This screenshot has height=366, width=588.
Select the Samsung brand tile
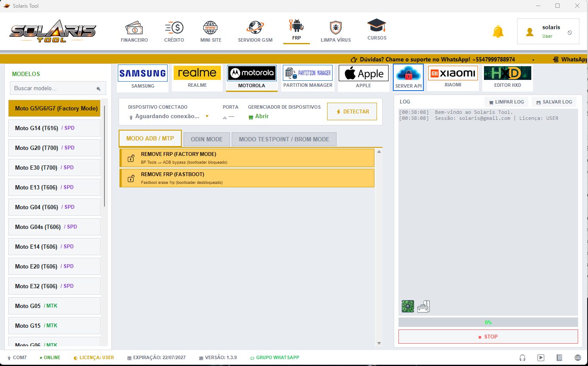[143, 77]
